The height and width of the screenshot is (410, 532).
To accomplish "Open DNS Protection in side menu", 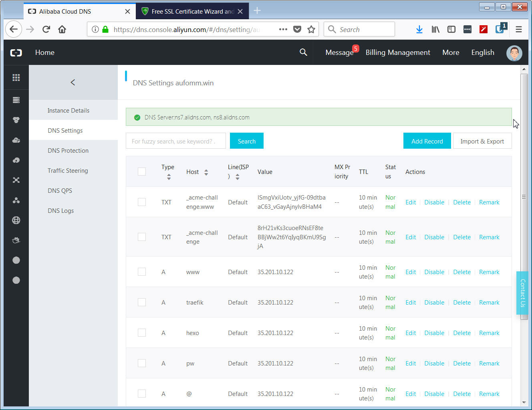I will pos(68,151).
